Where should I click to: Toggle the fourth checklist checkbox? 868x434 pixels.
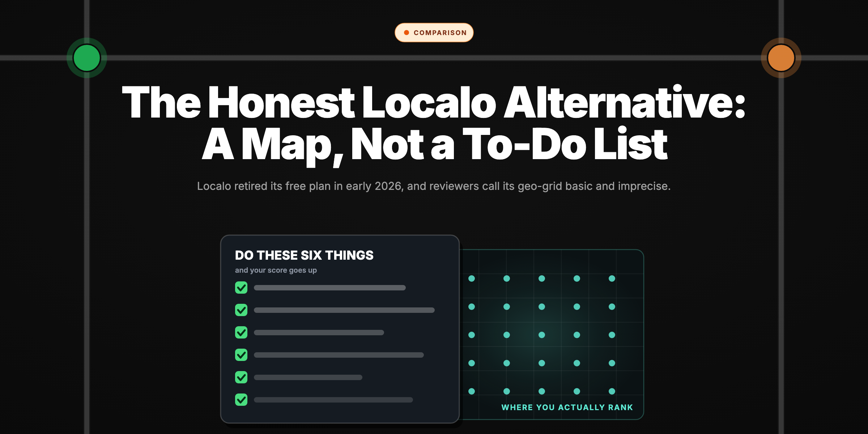(x=241, y=355)
